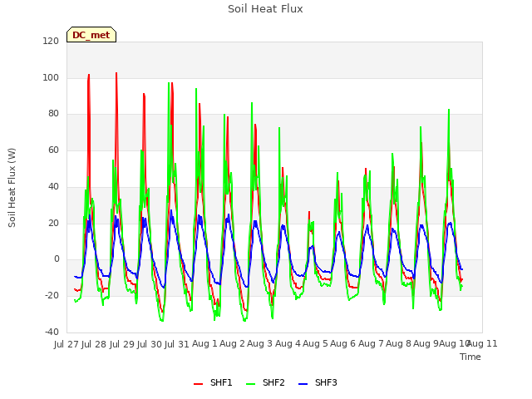This screenshot has width=532, height=399.
Task: Click the Jul 30 x-axis date label
Action: 150,344
